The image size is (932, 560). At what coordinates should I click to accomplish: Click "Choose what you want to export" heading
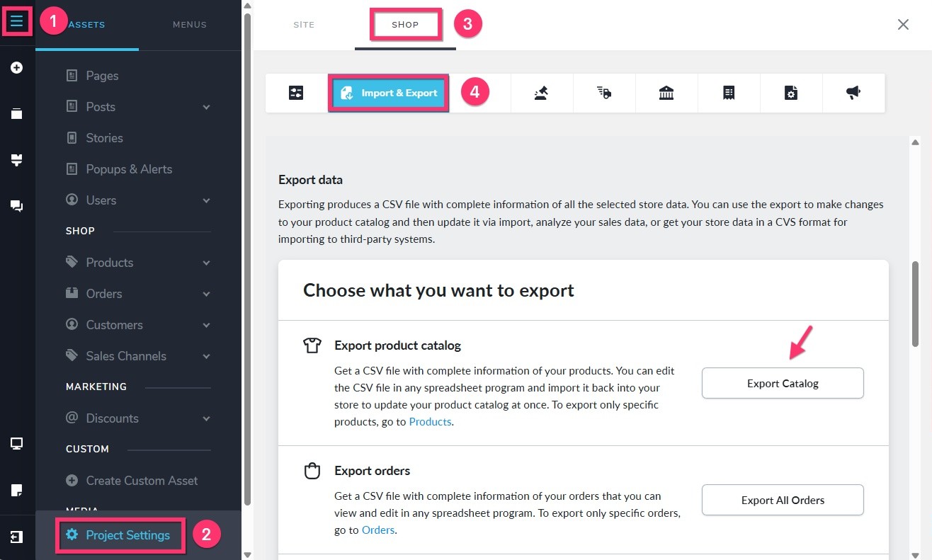pyautogui.click(x=438, y=290)
